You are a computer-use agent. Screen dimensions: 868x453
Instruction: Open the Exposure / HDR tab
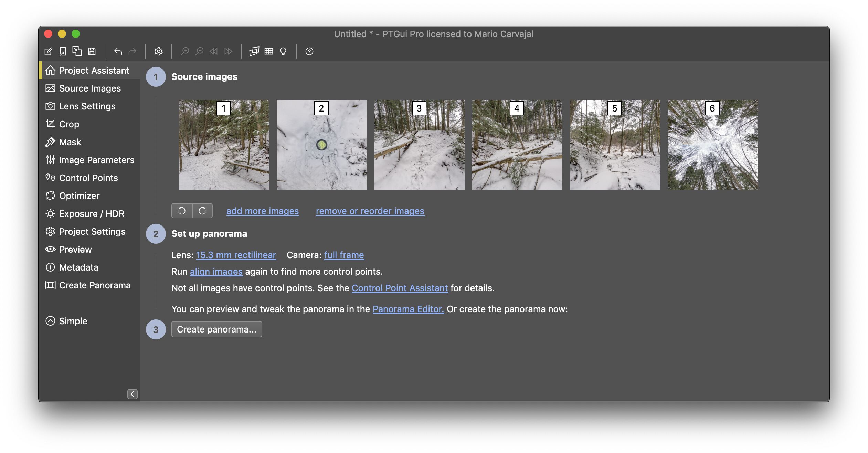90,213
